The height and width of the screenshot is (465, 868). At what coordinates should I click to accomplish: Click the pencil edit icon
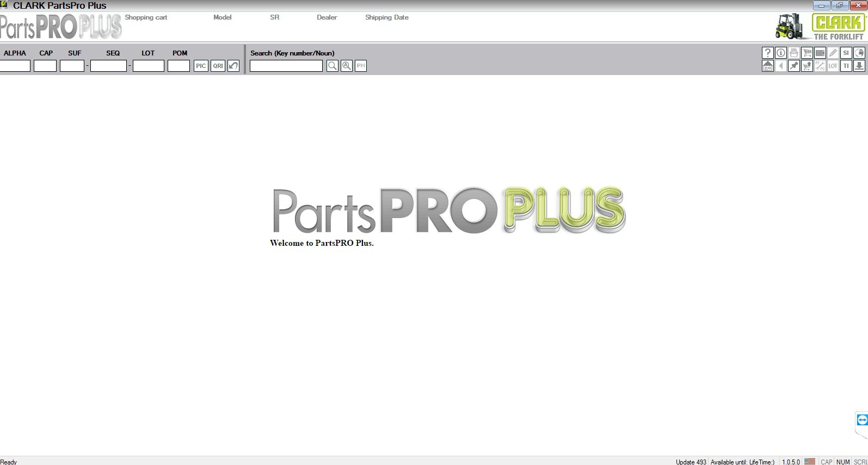pos(833,53)
